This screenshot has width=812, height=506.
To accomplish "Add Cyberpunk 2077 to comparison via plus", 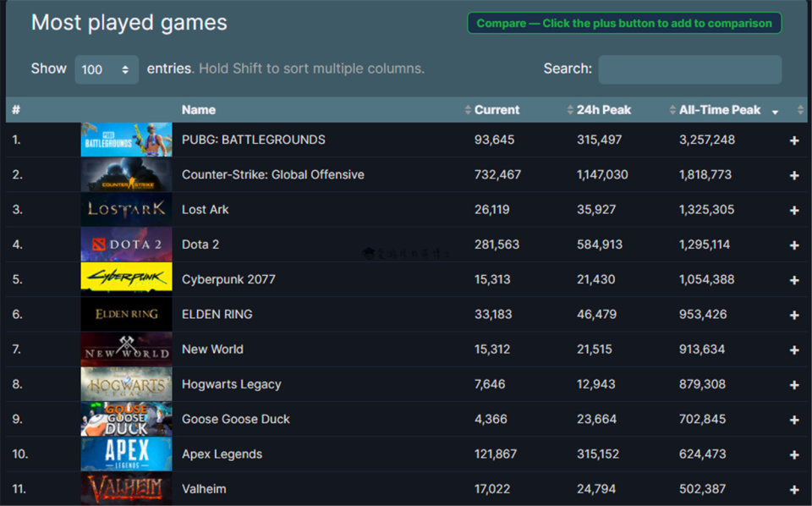I will (794, 280).
